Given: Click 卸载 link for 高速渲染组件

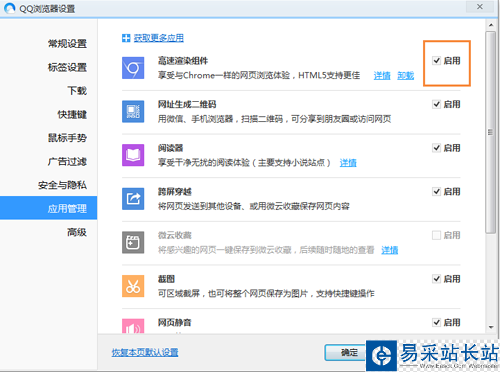Looking at the screenshot, I should tap(406, 76).
